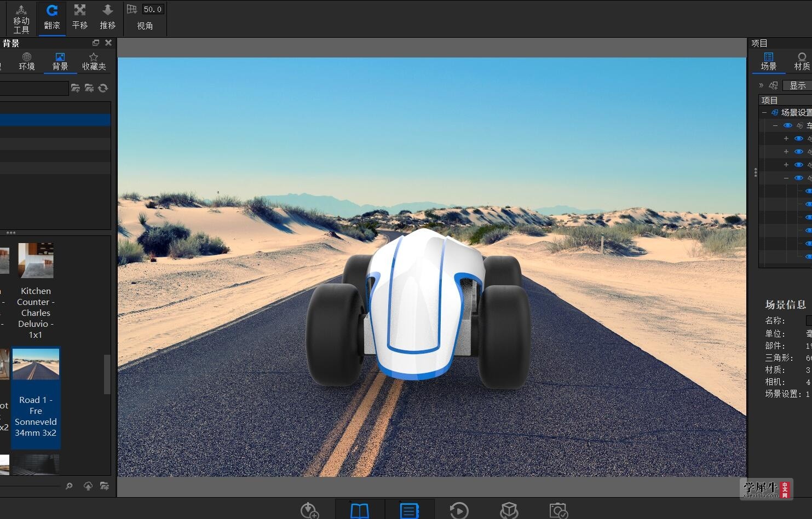
Task: Open the 显示 display dropdown
Action: 798,85
